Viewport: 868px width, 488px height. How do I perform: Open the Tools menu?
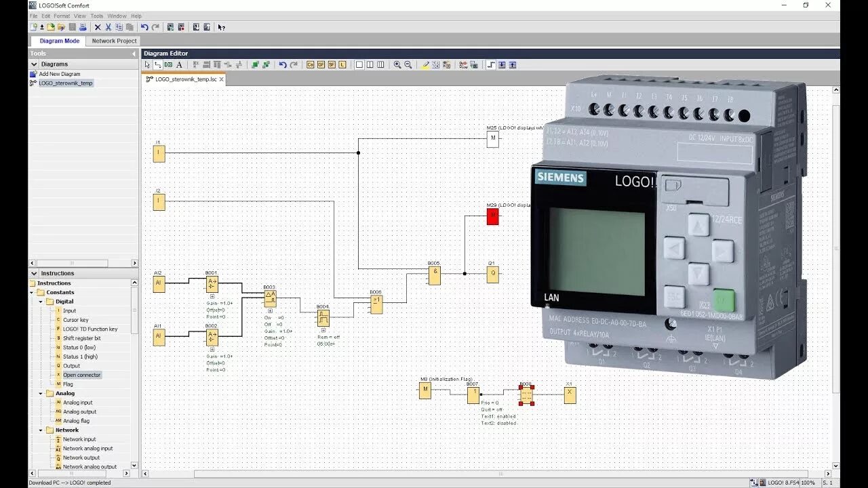pyautogui.click(x=97, y=16)
